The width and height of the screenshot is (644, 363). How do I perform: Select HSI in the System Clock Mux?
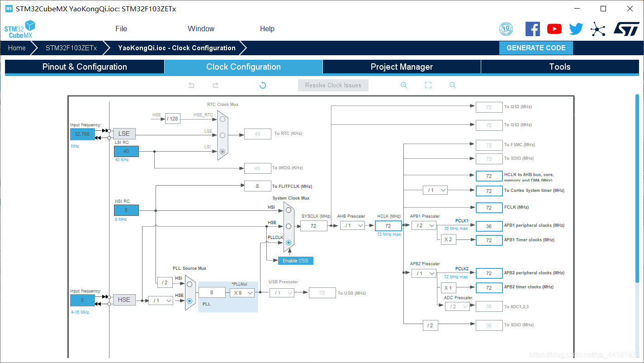289,210
